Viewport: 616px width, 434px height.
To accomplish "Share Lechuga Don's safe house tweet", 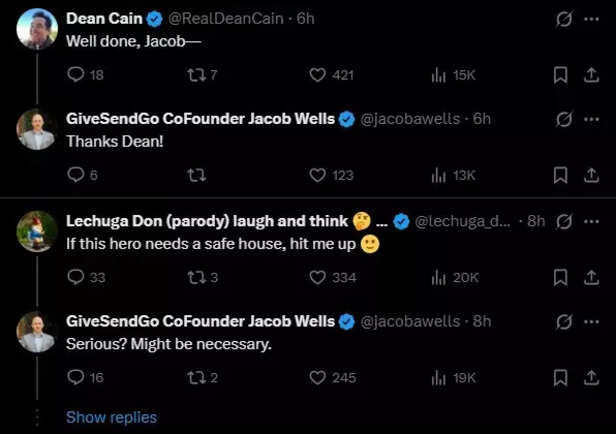I will pos(590,277).
